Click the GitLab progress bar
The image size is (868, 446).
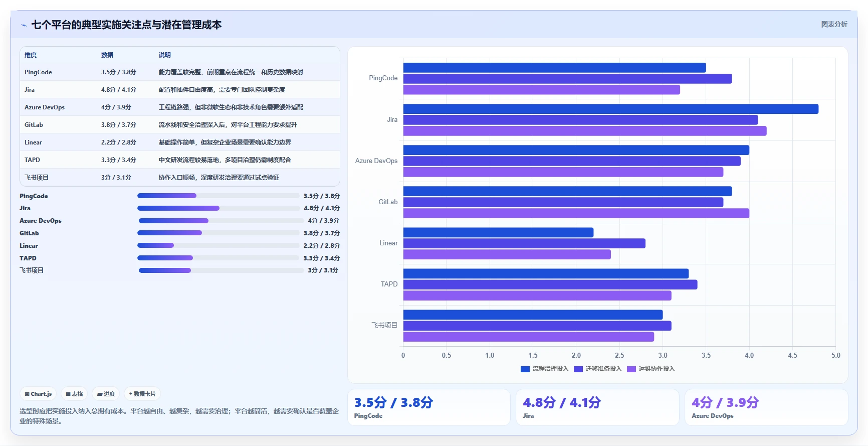tap(218, 233)
